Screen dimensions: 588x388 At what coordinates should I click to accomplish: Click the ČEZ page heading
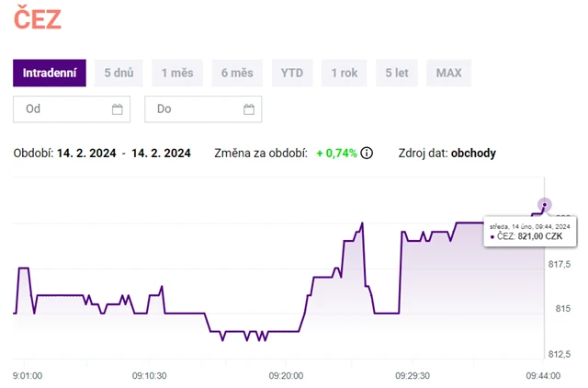pyautogui.click(x=38, y=20)
